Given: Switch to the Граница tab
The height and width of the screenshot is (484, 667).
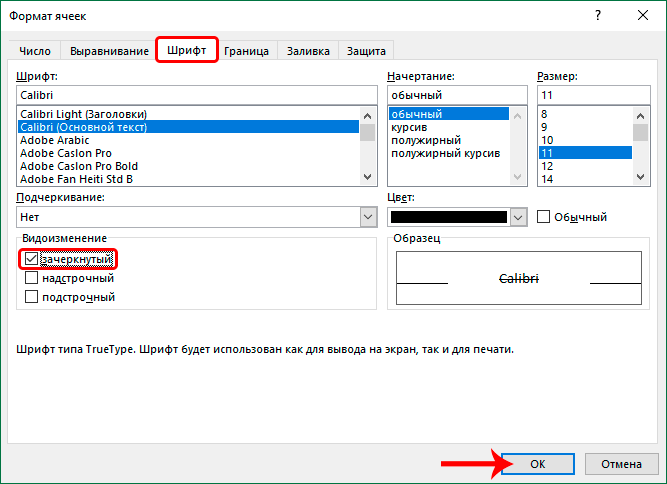Looking at the screenshot, I should (x=246, y=51).
